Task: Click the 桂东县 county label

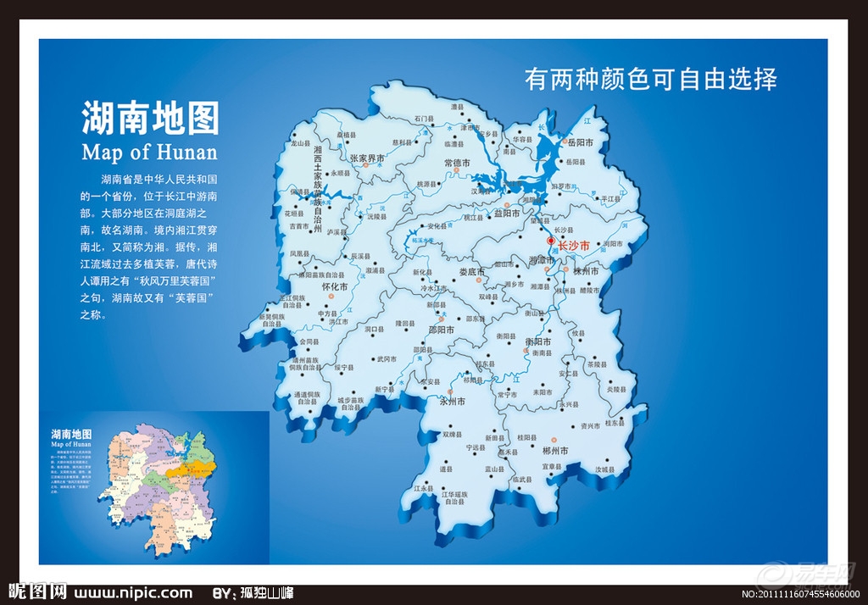Action: click(x=615, y=423)
